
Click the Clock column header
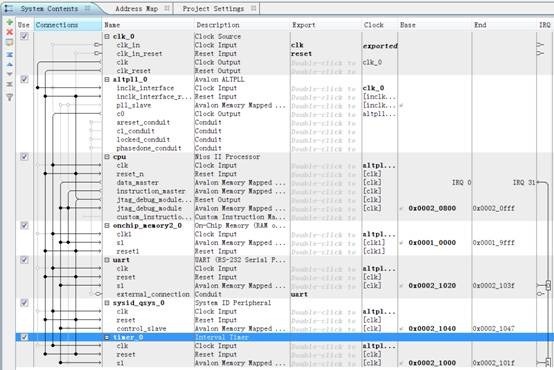379,25
